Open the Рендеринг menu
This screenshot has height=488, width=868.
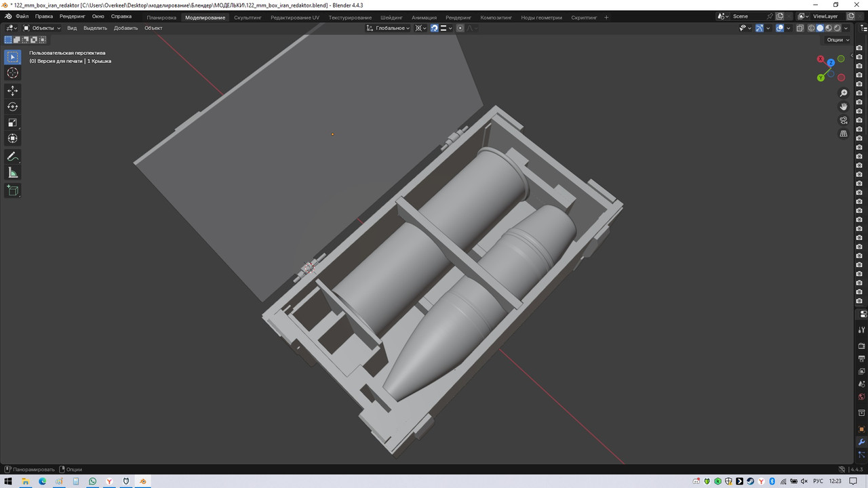click(x=72, y=16)
